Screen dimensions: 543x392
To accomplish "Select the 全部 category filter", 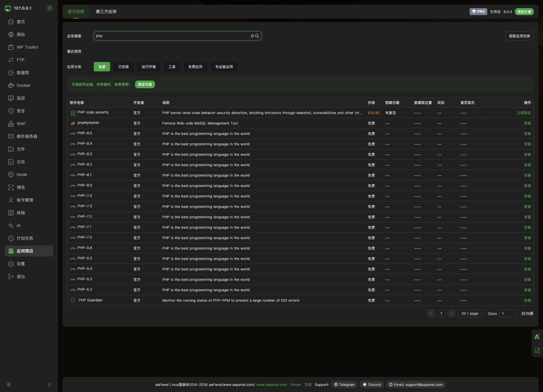I will point(102,67).
